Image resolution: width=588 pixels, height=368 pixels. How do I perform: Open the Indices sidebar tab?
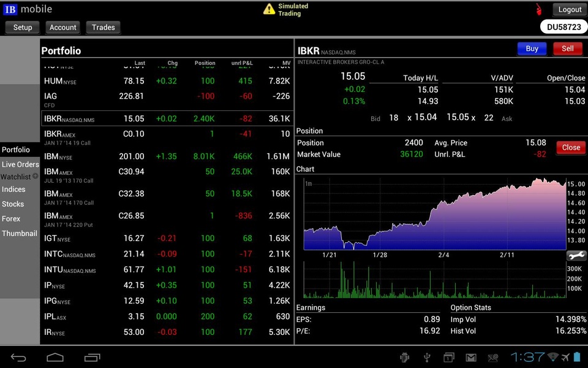[13, 190]
